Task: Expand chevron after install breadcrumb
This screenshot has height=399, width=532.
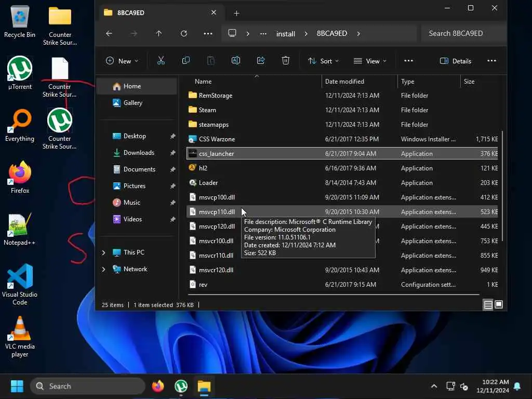Action: pyautogui.click(x=306, y=34)
